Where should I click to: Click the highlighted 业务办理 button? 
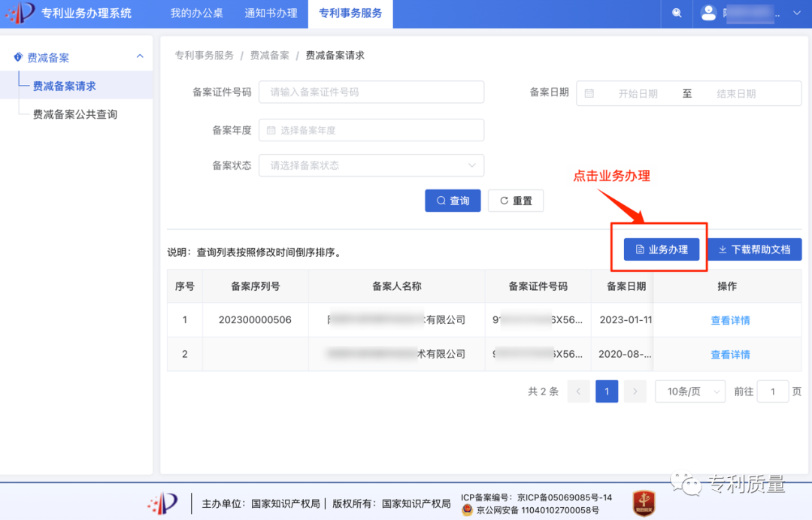click(x=661, y=249)
